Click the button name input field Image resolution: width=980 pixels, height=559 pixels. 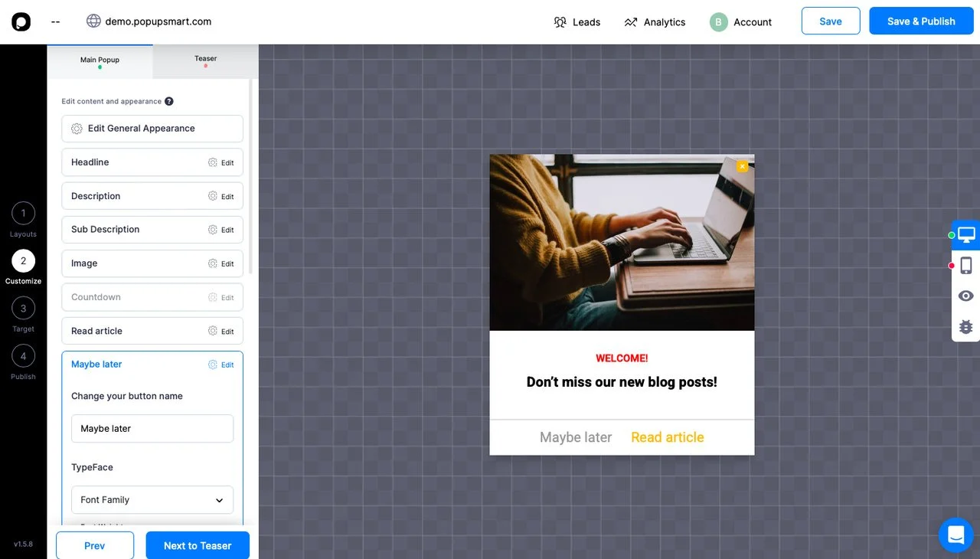click(x=152, y=429)
